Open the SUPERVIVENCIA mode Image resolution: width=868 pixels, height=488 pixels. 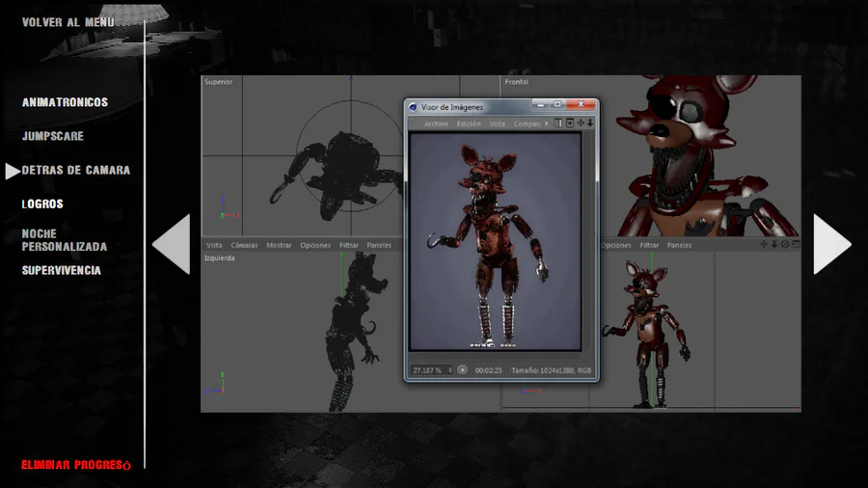tap(61, 271)
